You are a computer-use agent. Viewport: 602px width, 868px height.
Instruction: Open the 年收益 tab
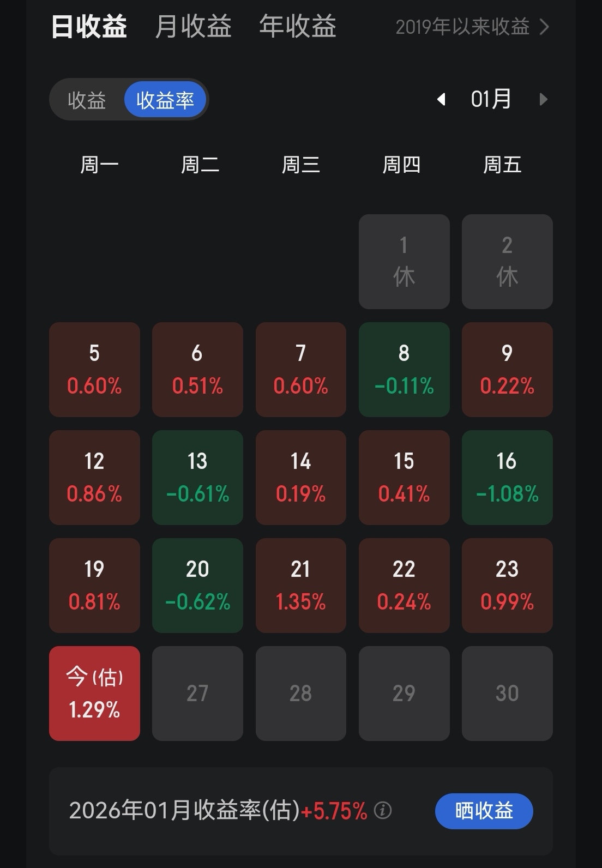click(x=297, y=27)
